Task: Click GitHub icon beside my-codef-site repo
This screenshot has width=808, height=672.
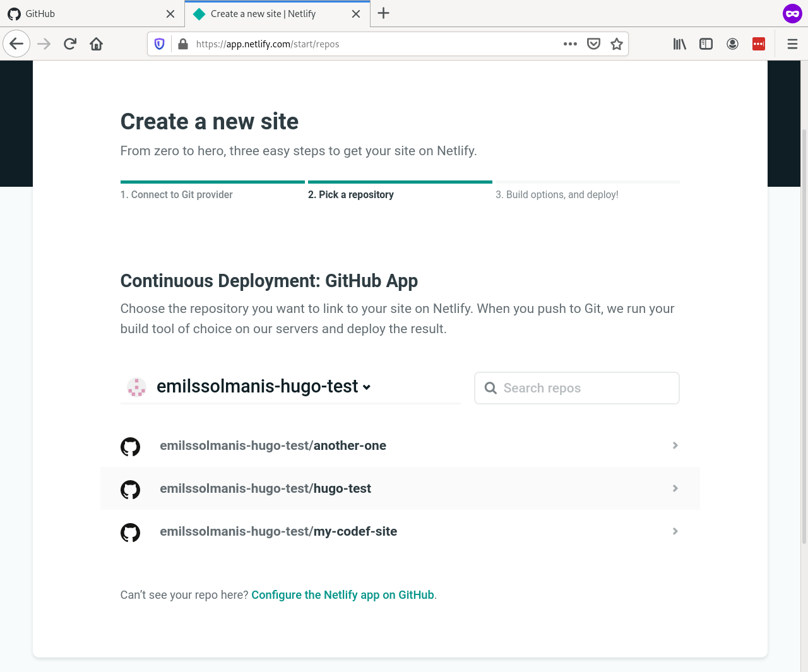Action: tap(130, 533)
